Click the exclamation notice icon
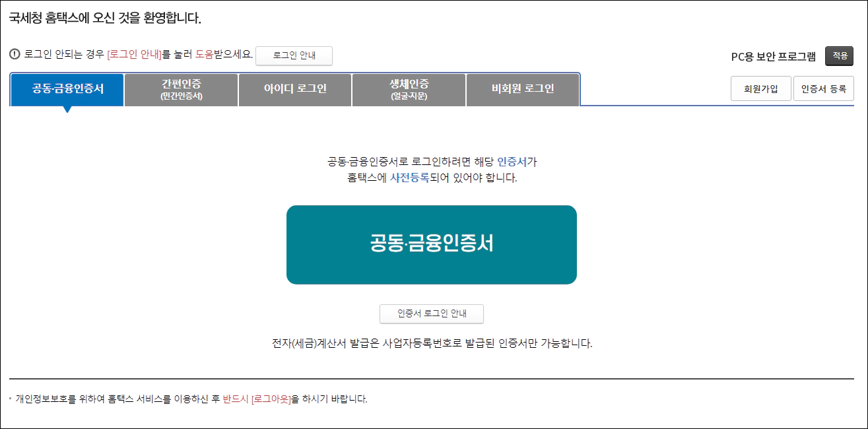Image resolution: width=868 pixels, height=429 pixels. click(x=15, y=54)
